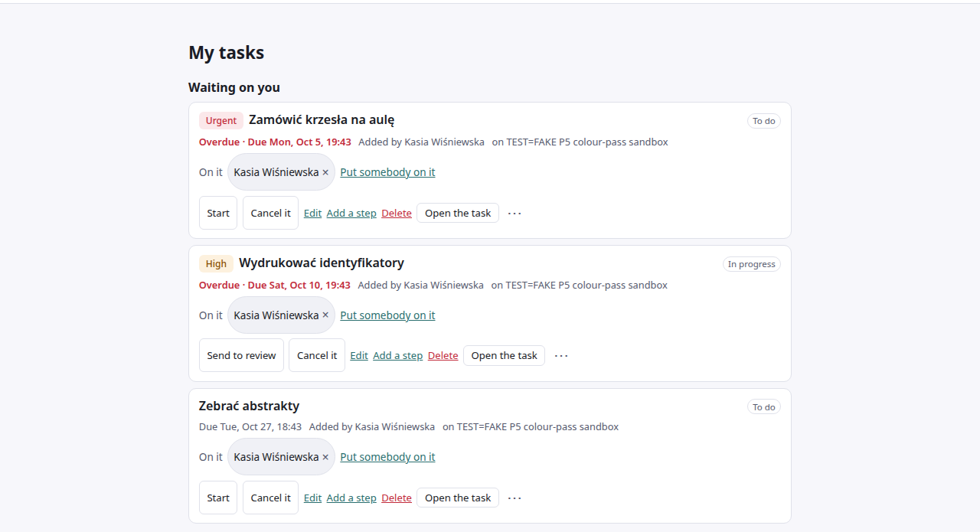Edit the Zamówić krzesła na aulę task
This screenshot has height=532, width=980.
click(312, 214)
